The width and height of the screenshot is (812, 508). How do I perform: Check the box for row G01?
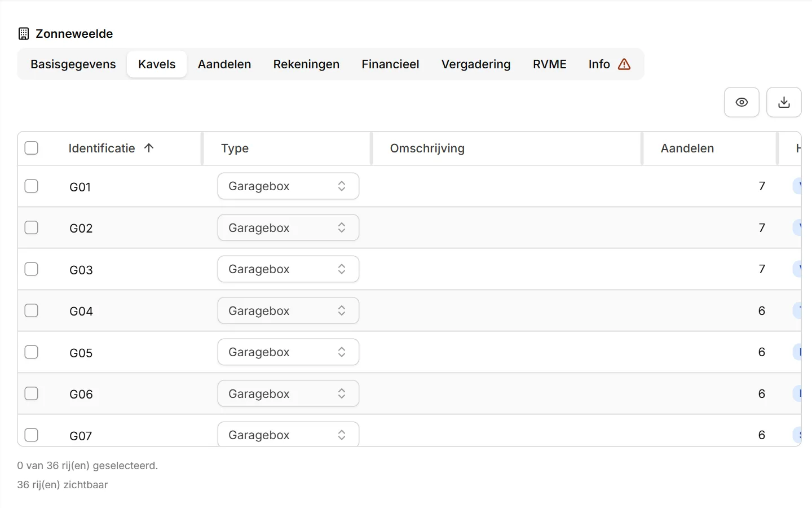tap(32, 186)
